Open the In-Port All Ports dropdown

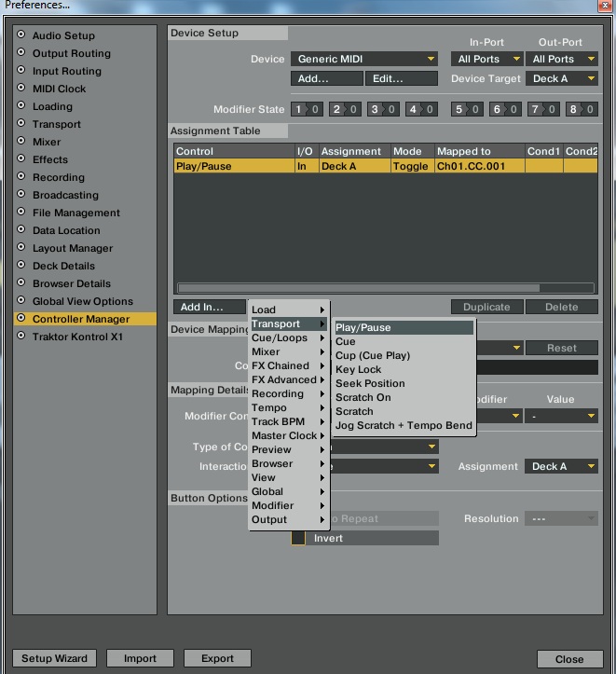[486, 59]
